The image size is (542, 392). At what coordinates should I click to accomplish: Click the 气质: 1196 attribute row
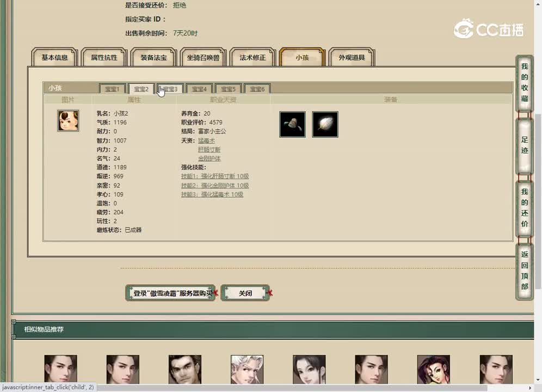112,122
